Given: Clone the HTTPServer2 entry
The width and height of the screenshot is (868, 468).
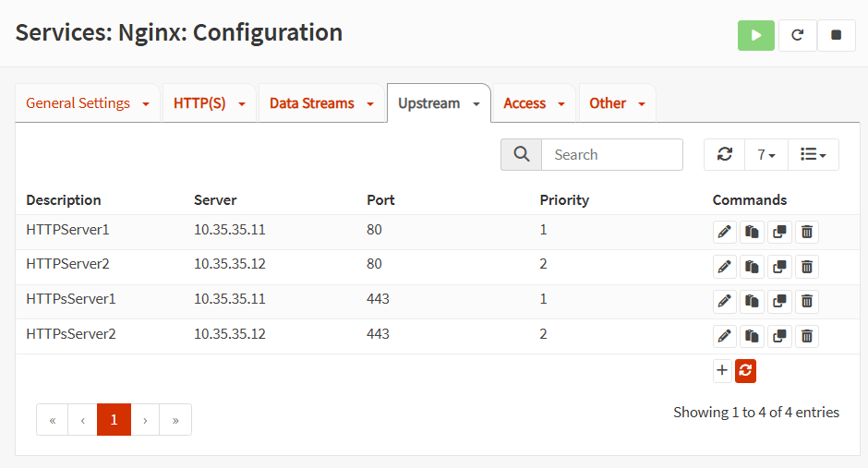Looking at the screenshot, I should point(779,267).
